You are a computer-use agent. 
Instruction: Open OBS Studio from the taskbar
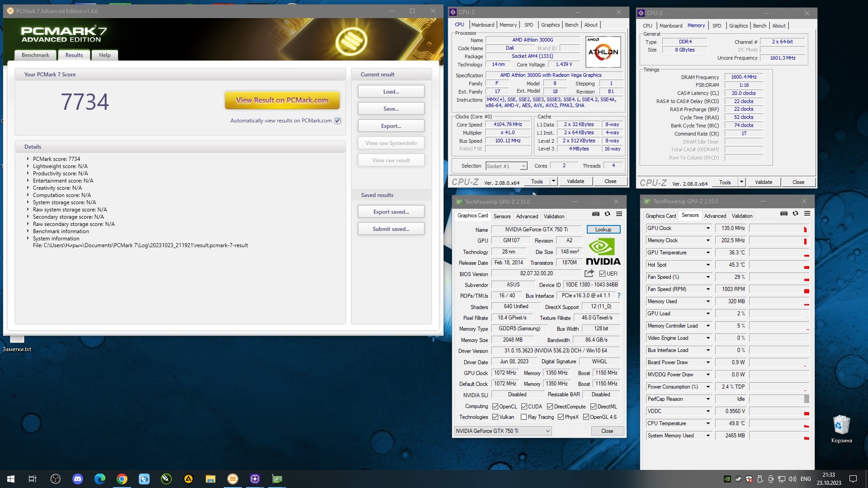click(x=56, y=479)
